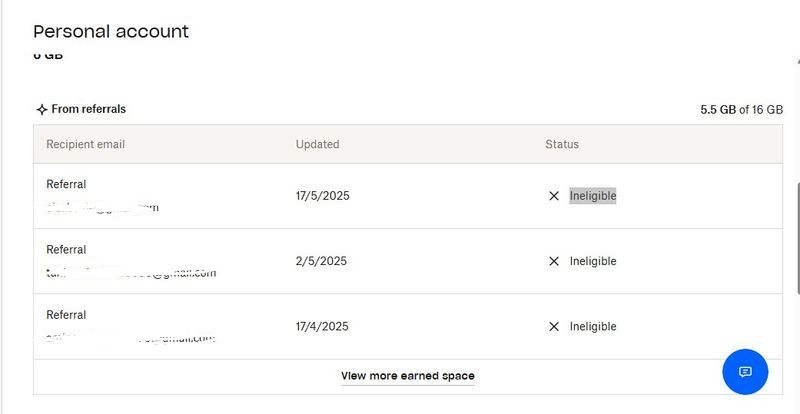The image size is (800, 414).
Task: Click the X icon in the 17/4/2025 row
Action: [x=554, y=326]
